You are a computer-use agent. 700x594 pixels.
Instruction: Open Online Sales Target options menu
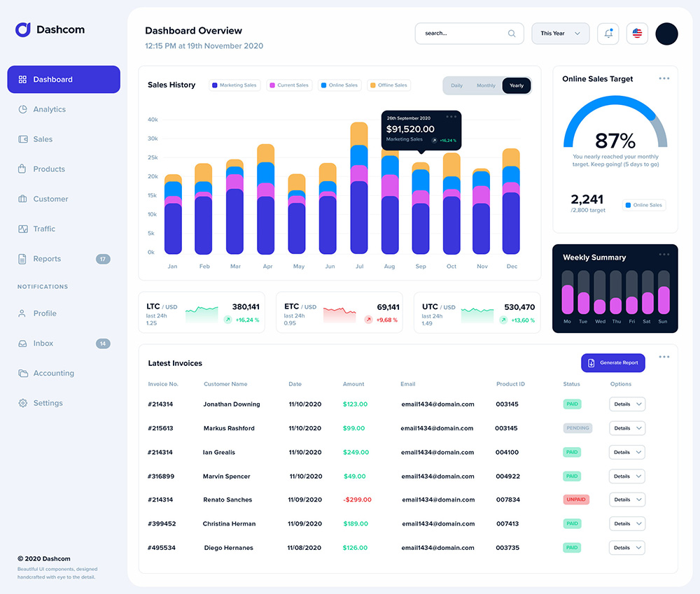point(664,78)
